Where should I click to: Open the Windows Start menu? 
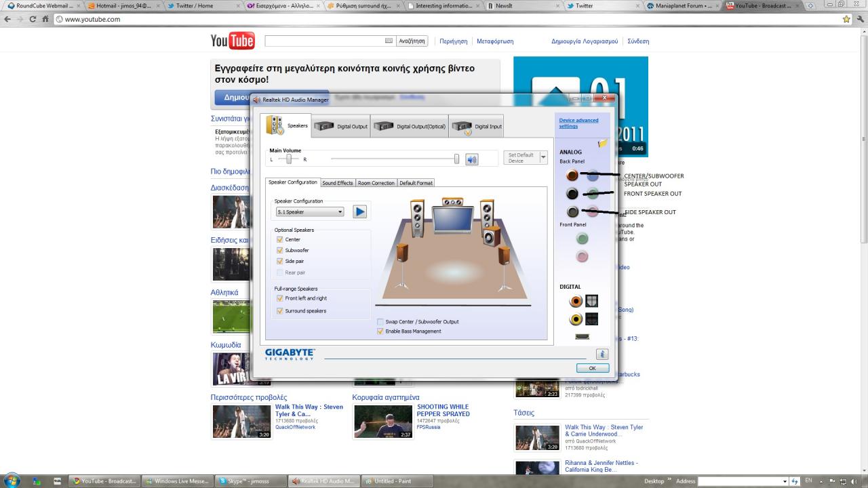point(14,481)
